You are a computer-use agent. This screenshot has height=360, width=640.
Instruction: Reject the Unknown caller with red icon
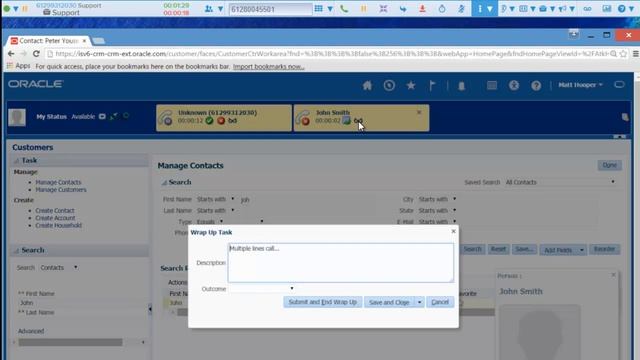click(221, 121)
